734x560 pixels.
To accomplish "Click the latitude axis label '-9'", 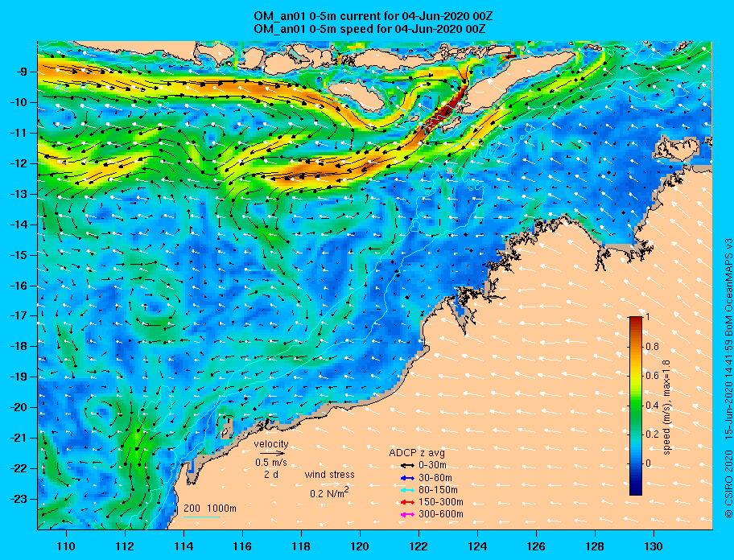I will tap(23, 72).
